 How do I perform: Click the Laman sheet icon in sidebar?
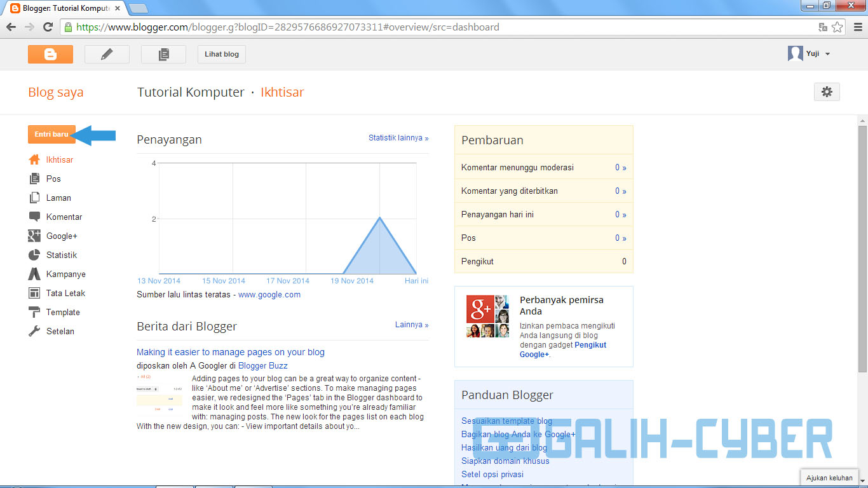point(34,198)
